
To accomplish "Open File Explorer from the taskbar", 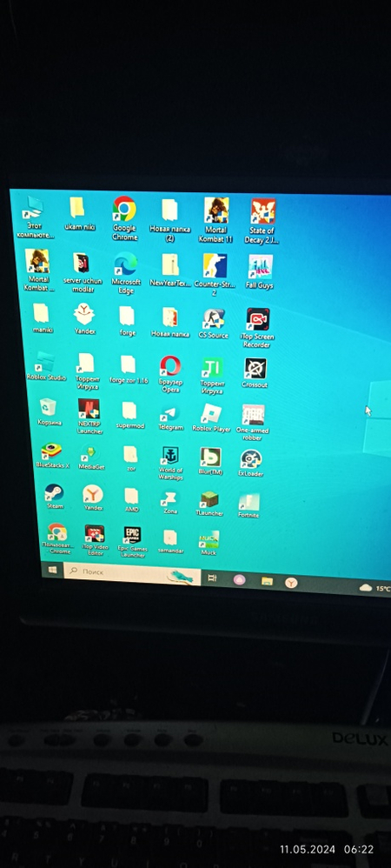I will coord(267,581).
